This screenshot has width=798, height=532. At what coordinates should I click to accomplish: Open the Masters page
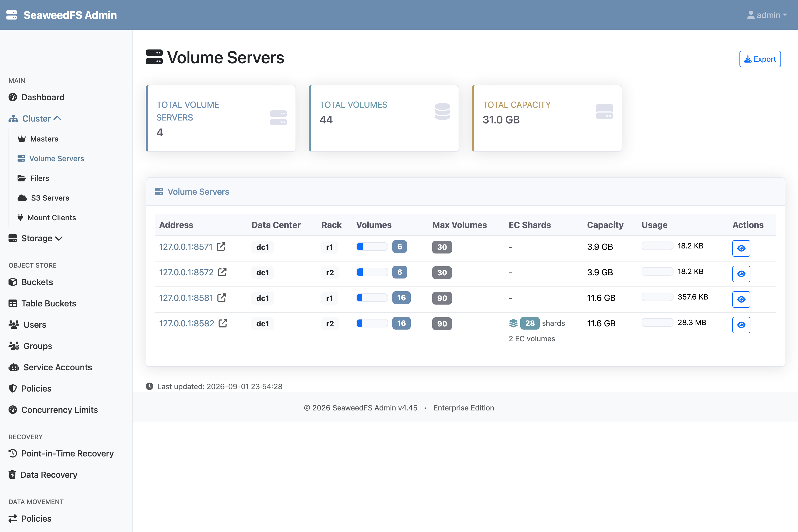(x=38, y=139)
